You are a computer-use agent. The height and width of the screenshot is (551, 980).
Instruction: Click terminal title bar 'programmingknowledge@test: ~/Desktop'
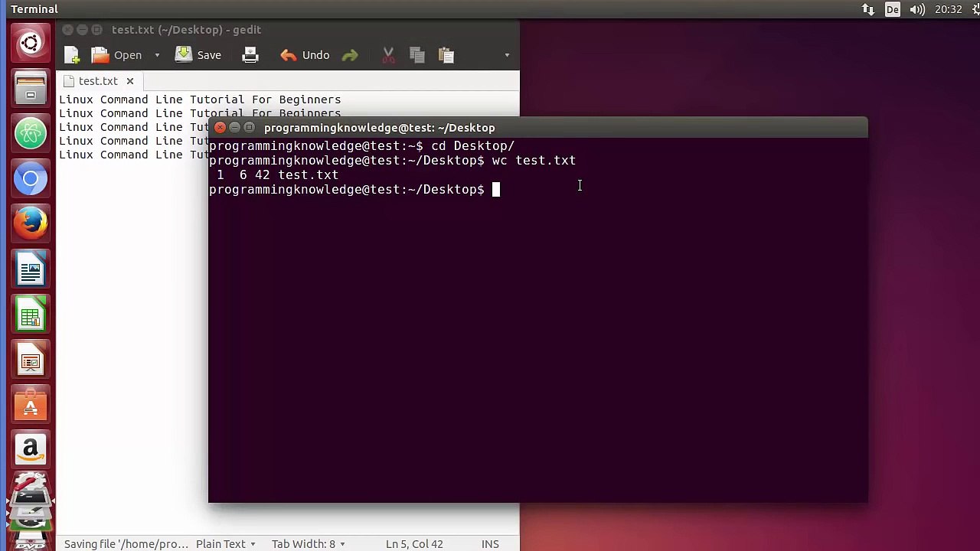click(380, 128)
